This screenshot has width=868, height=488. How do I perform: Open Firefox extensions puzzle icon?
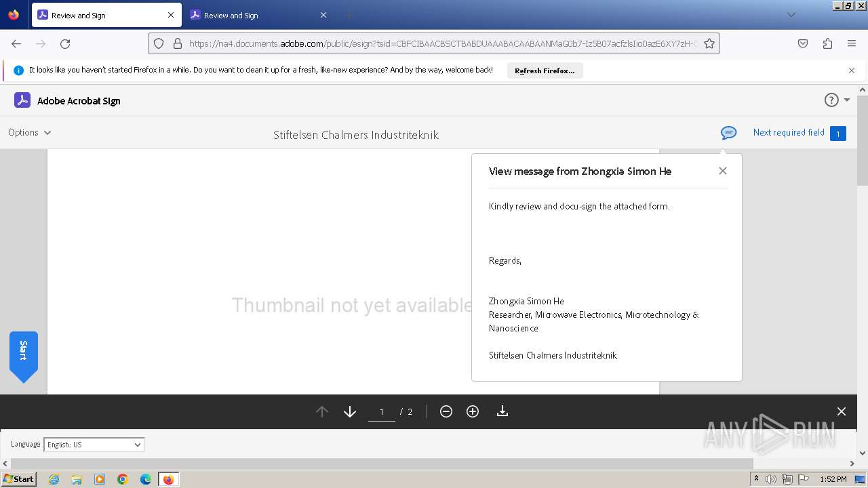tap(827, 43)
